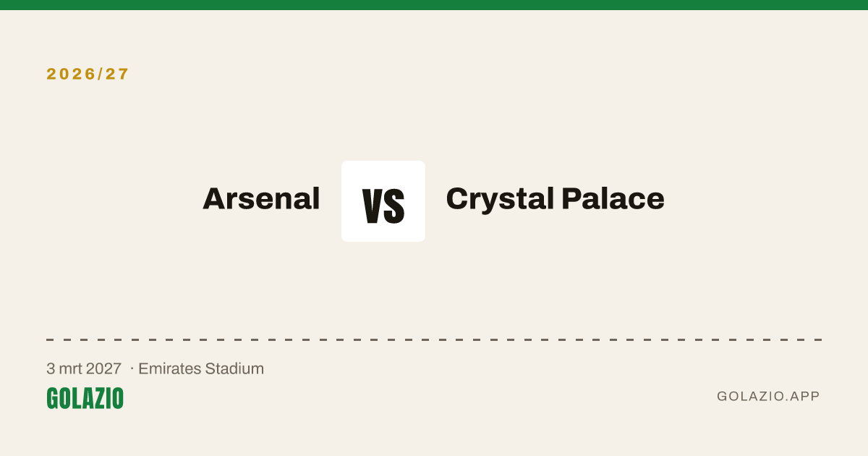Click the dashed divider line
Screen dimensions: 868x456
(434, 339)
